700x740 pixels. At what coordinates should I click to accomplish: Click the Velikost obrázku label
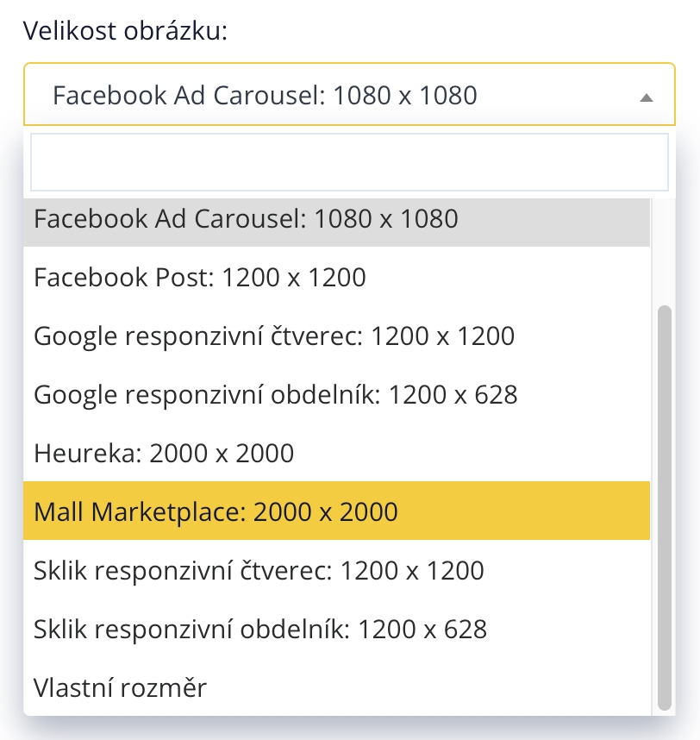click(x=125, y=31)
